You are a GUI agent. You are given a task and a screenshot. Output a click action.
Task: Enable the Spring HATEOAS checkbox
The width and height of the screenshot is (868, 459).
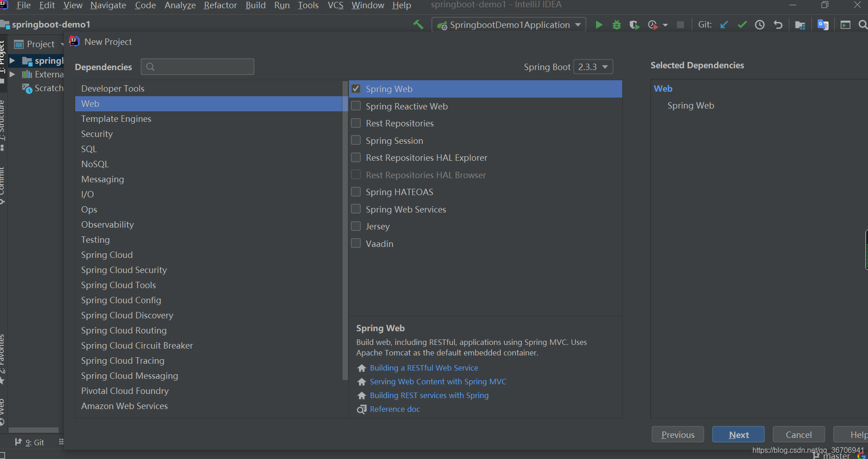(x=356, y=192)
